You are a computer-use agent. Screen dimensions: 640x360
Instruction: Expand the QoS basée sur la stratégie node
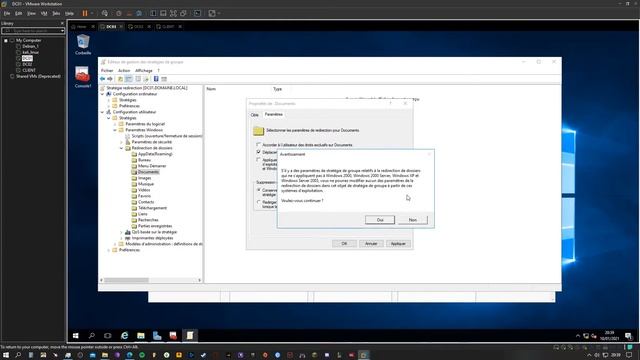[x=121, y=232]
